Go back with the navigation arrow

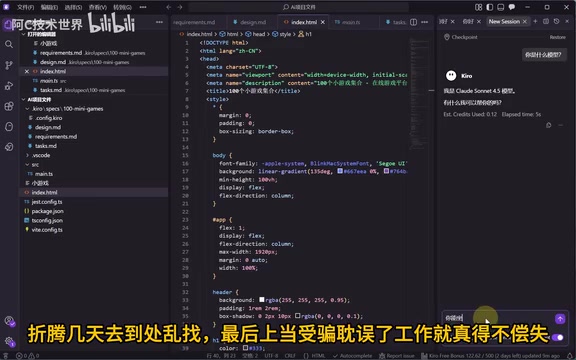click(x=169, y=7)
